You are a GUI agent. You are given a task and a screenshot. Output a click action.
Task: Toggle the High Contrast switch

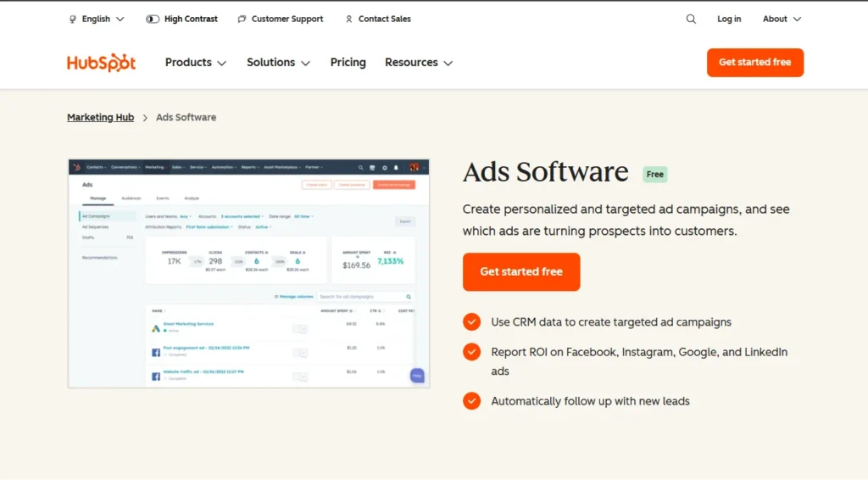(x=153, y=19)
